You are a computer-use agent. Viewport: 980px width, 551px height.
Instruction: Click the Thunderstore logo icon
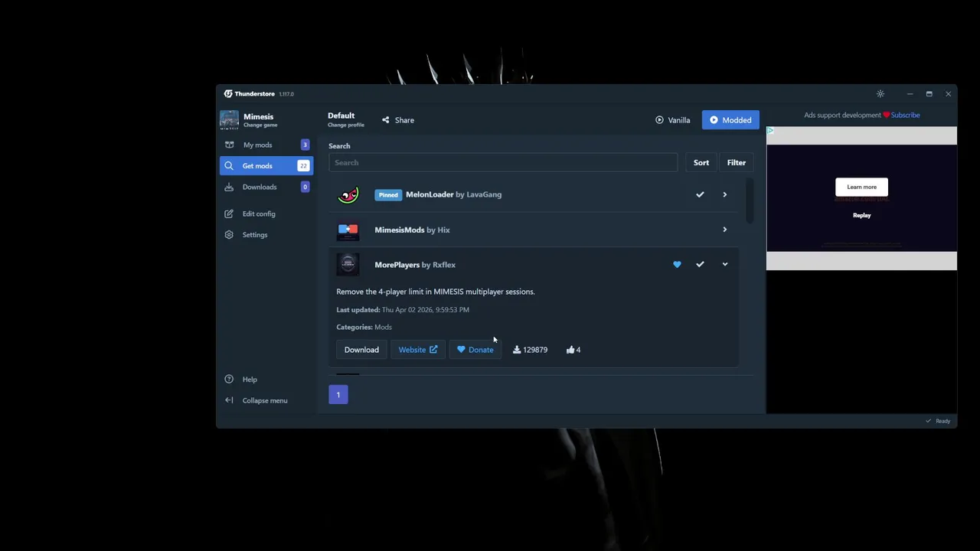(228, 94)
